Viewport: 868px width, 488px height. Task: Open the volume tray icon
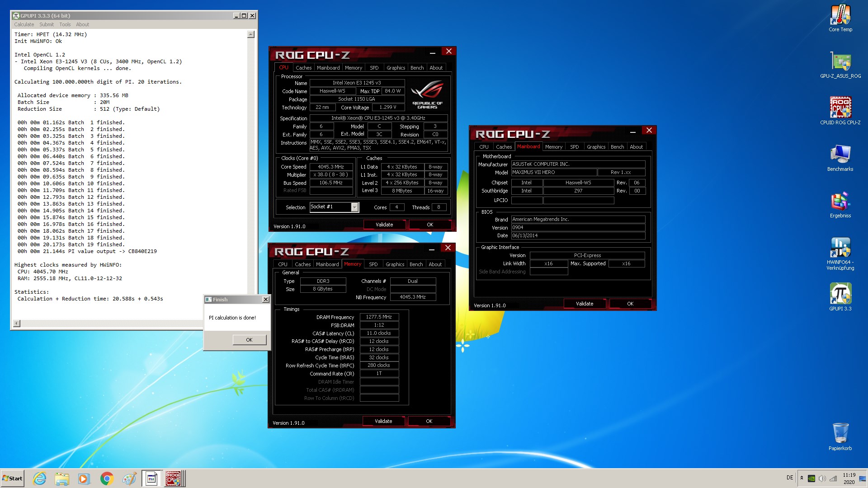(822, 479)
